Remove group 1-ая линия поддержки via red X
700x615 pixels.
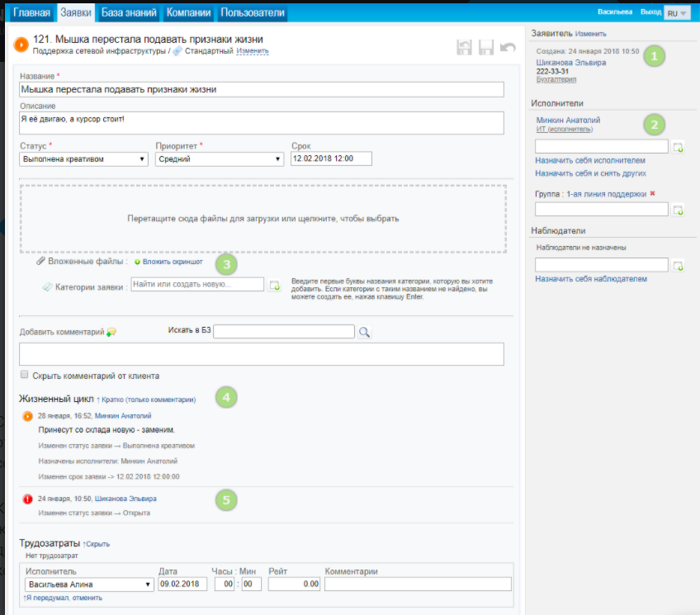point(652,193)
